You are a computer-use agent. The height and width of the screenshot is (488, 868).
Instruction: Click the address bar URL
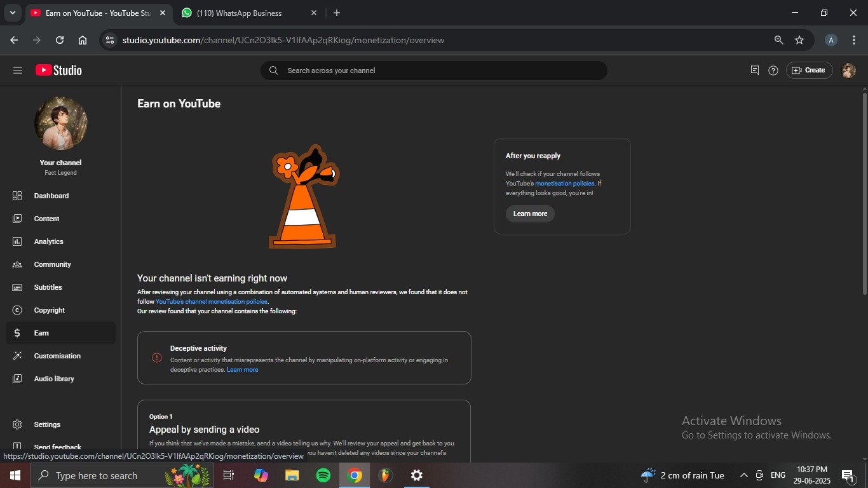tap(283, 40)
